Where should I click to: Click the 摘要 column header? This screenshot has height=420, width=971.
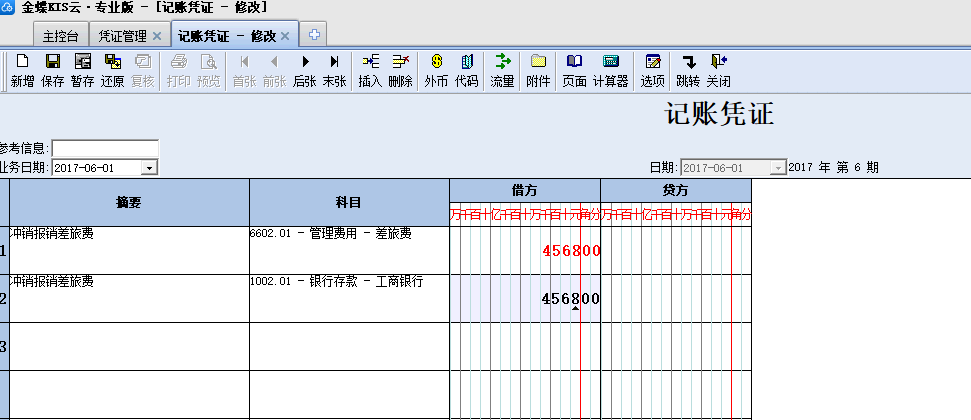click(129, 203)
